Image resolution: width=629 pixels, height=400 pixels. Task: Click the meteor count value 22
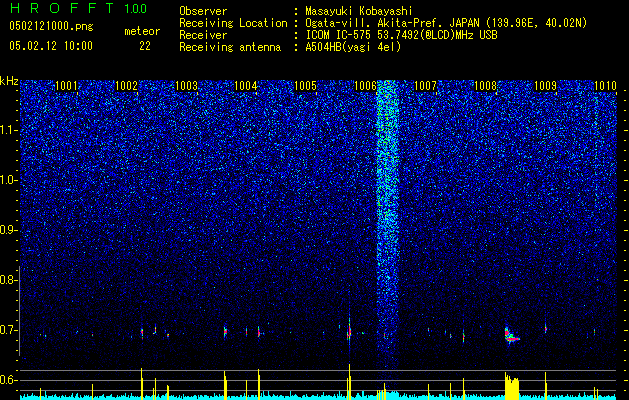coord(145,46)
